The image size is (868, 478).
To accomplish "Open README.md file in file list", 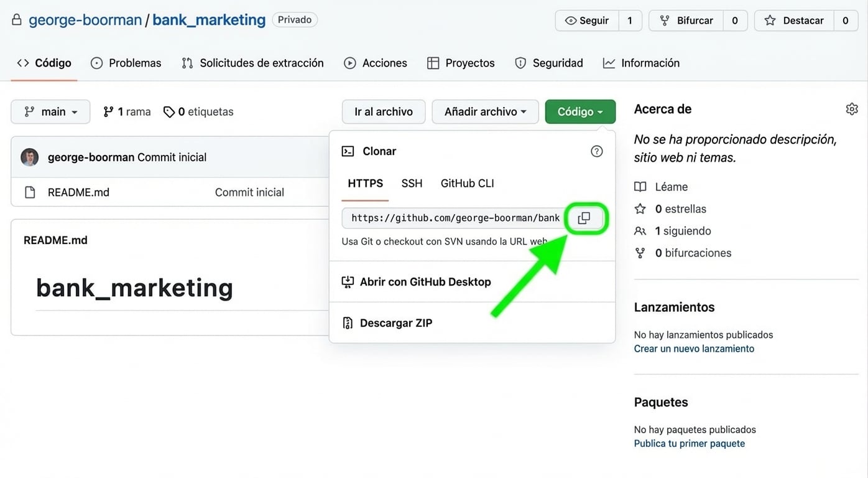I will point(78,192).
